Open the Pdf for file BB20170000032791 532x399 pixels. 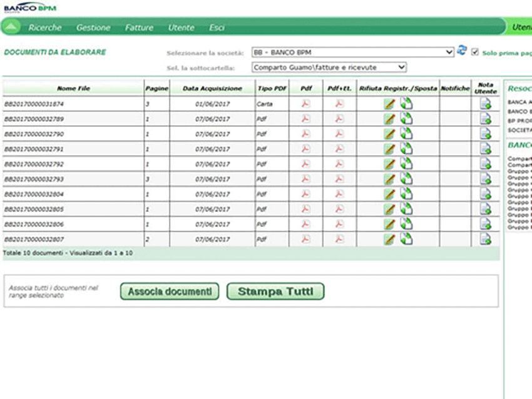pos(305,149)
